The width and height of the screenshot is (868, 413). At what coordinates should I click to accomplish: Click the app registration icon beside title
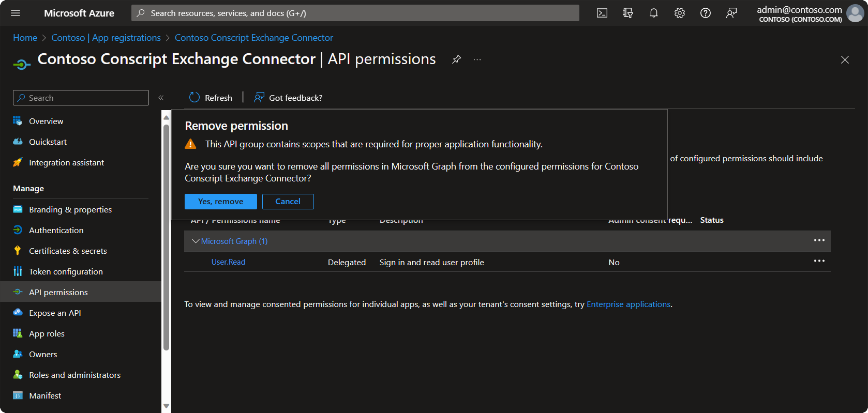tap(22, 65)
